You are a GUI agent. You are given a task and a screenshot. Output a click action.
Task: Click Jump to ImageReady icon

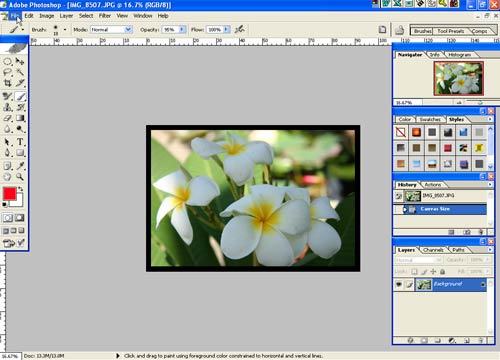14,243
